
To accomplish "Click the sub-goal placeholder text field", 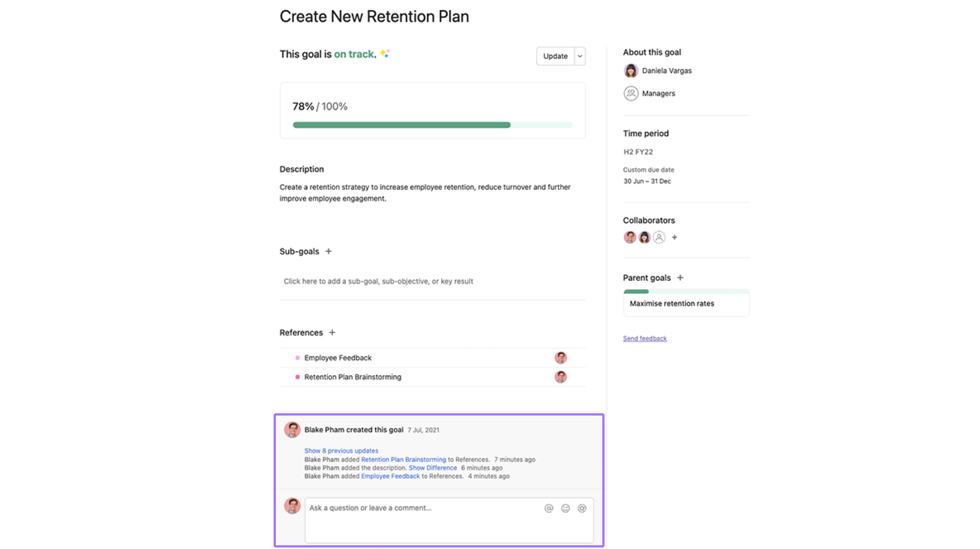I will point(433,282).
